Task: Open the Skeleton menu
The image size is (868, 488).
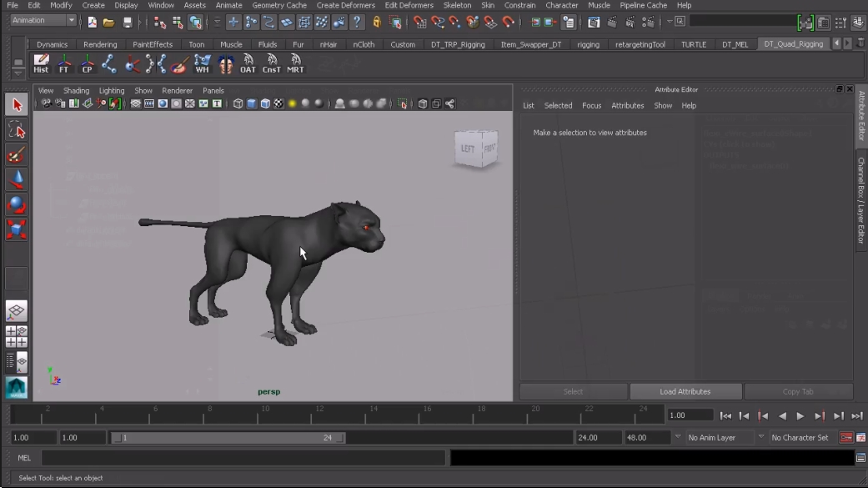Action: click(457, 5)
